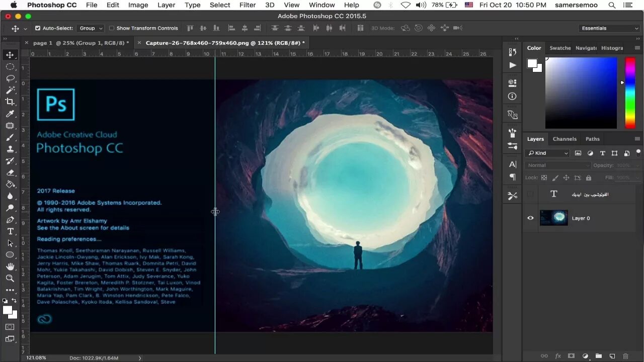This screenshot has height=362, width=644.
Task: Pick a color in the color field
Action: click(x=581, y=93)
